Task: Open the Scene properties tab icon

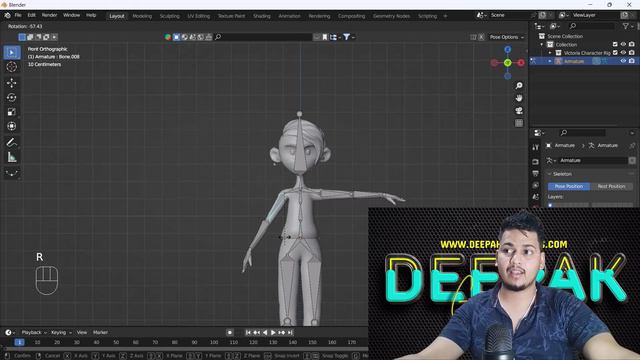Action: (536, 197)
